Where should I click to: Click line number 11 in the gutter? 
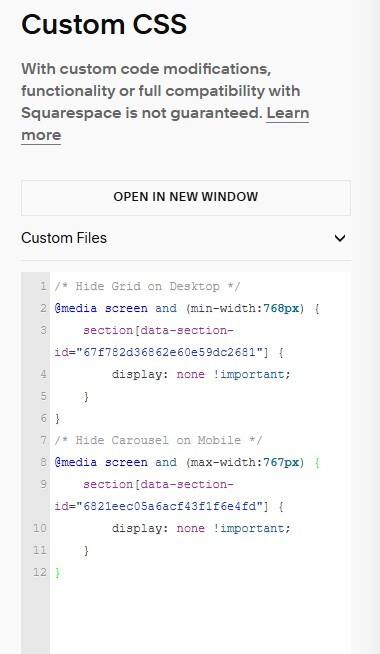40,550
